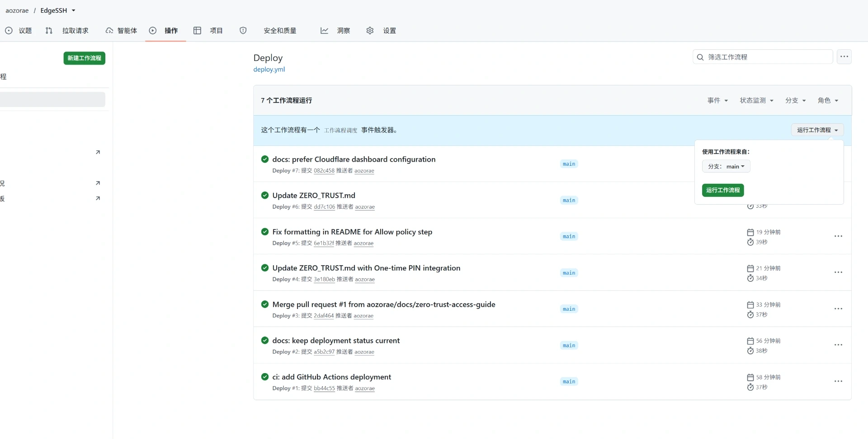Open run 'Fix formatting in README for Allow policy step'
The height and width of the screenshot is (439, 868).
click(x=352, y=232)
